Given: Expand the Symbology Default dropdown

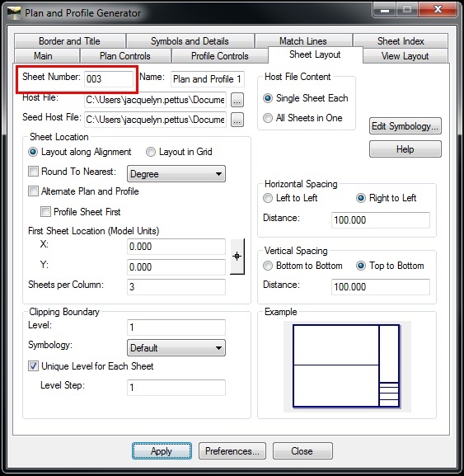Looking at the screenshot, I should tap(176, 348).
